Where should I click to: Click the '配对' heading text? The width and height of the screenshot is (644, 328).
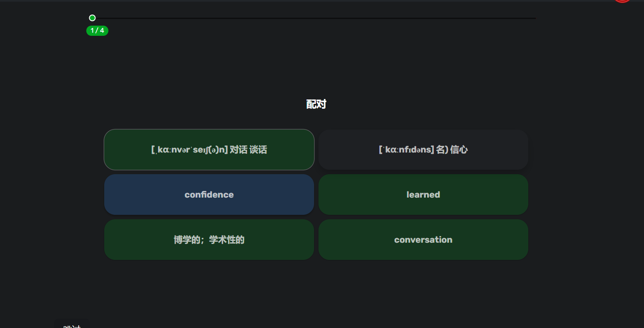pos(316,104)
